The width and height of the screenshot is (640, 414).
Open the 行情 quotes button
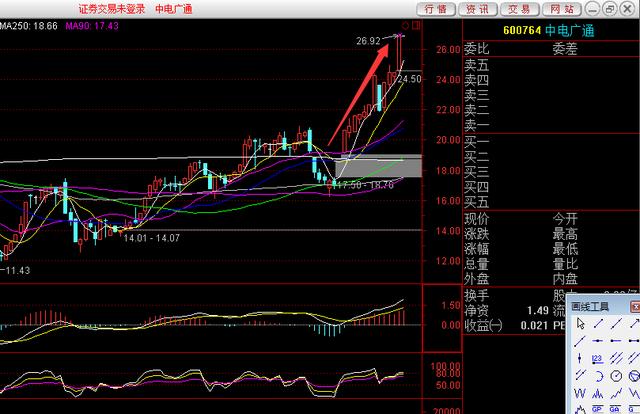436,9
